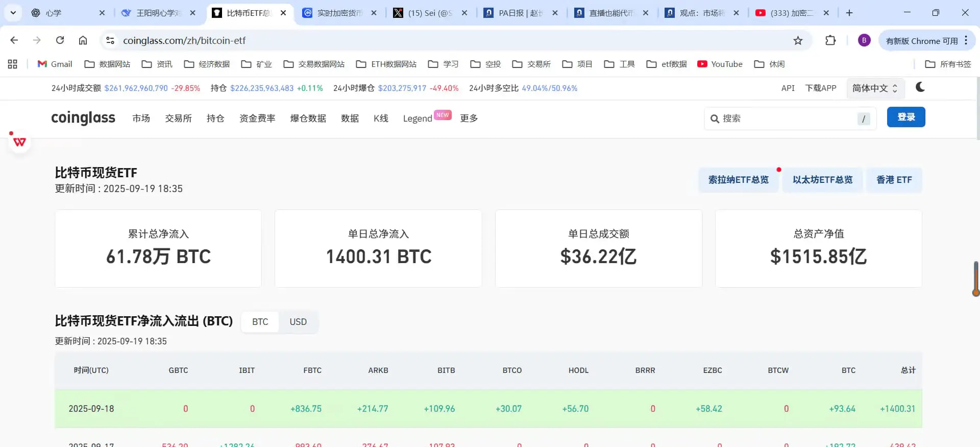Open the 交易所 menu
980x447 pixels.
pyautogui.click(x=179, y=118)
